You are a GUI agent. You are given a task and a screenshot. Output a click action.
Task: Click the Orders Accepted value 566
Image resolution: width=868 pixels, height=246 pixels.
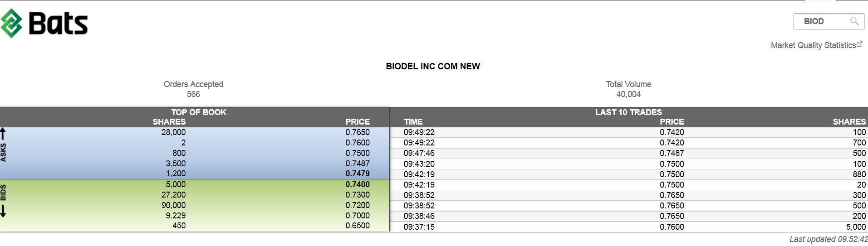click(x=193, y=94)
